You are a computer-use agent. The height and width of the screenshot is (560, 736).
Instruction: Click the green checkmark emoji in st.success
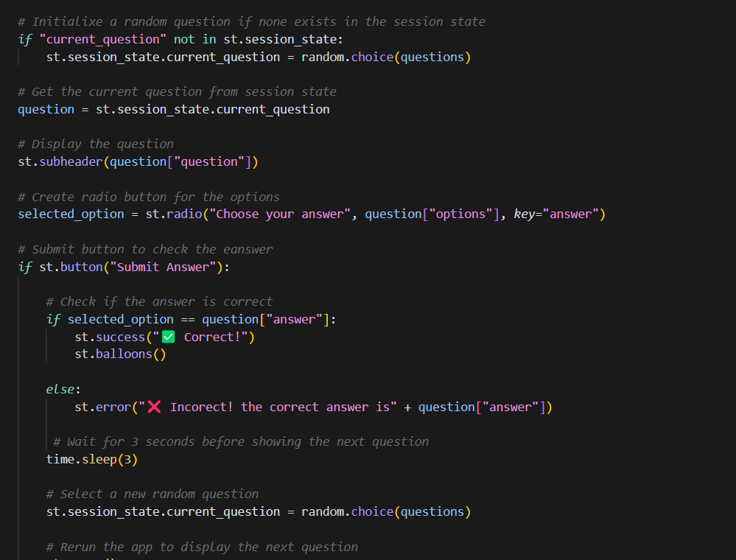tap(168, 337)
